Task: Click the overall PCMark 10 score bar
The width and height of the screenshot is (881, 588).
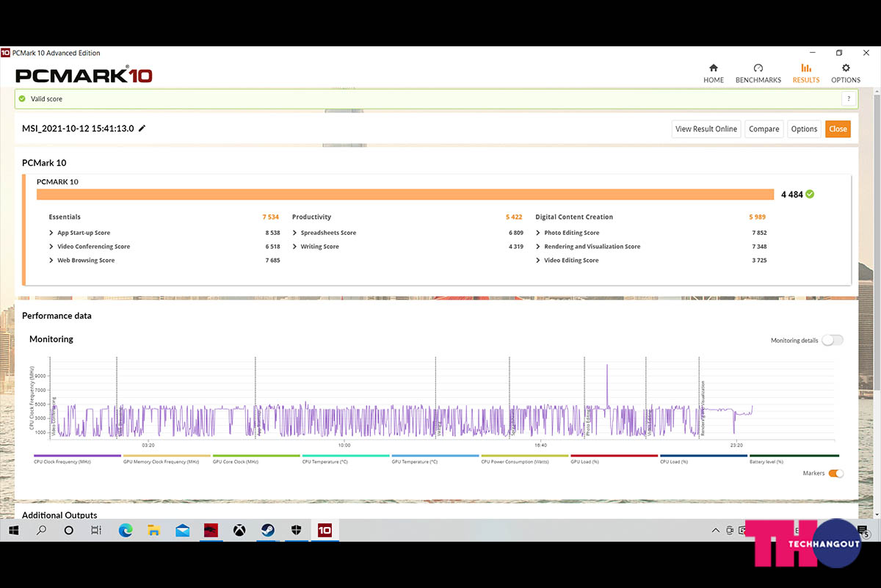Action: coord(405,195)
